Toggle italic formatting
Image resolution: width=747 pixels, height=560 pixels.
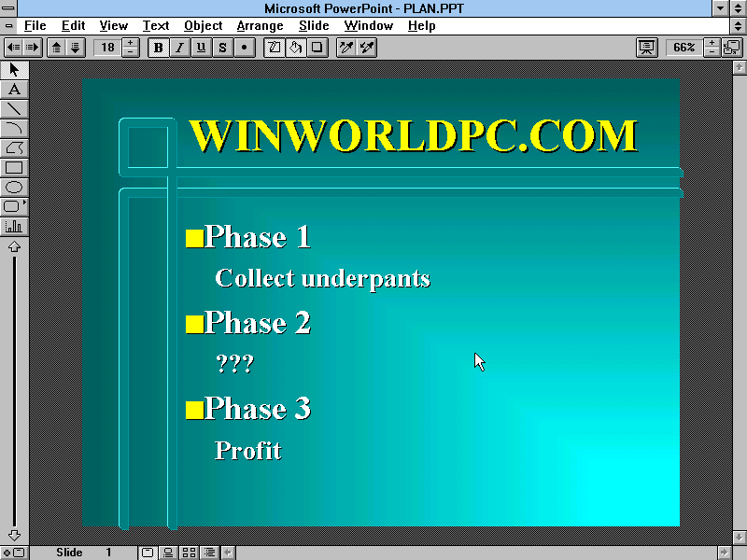(x=178, y=47)
